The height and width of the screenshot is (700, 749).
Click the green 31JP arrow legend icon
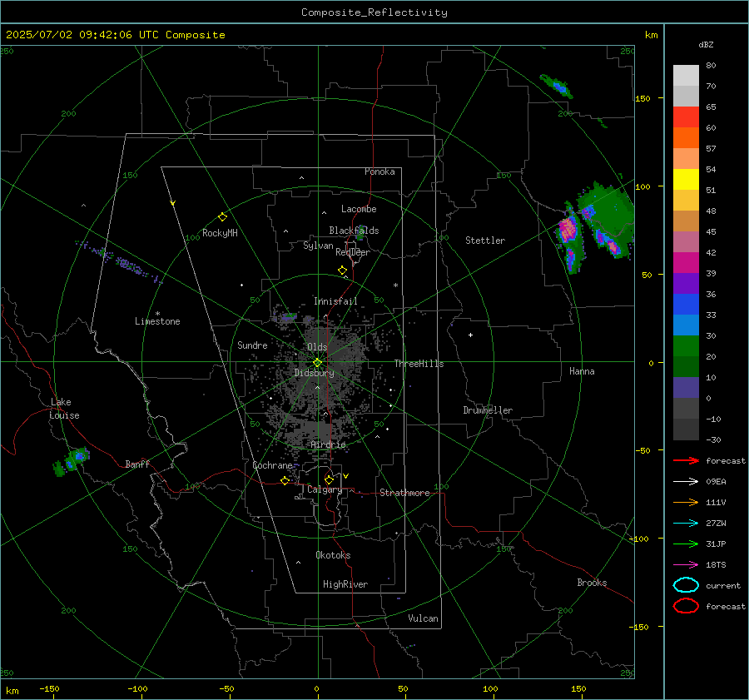pyautogui.click(x=686, y=544)
